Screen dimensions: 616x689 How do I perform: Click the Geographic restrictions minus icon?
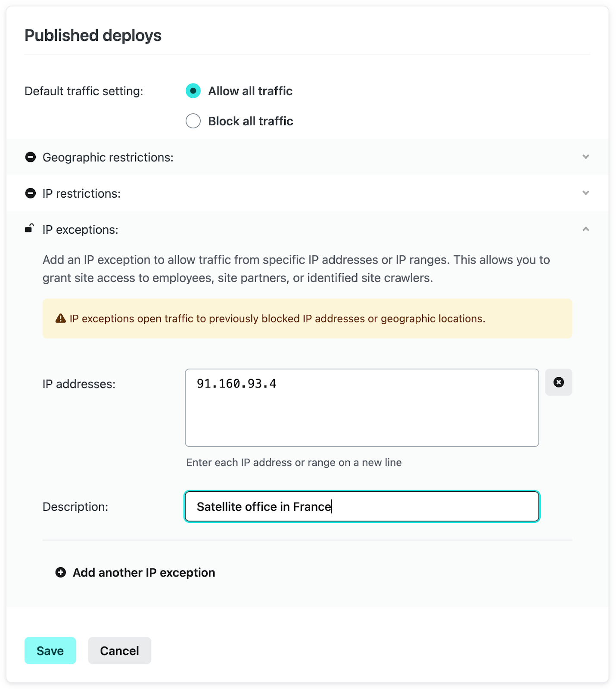coord(30,157)
